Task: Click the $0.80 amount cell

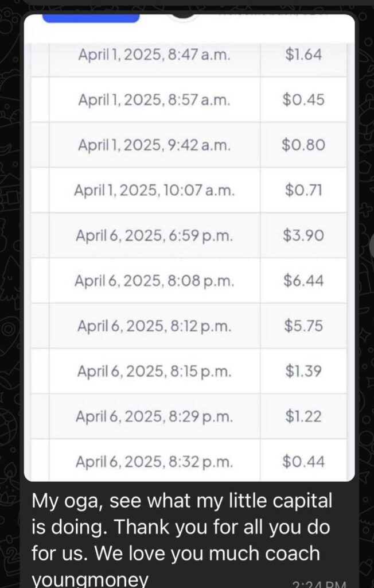Action: (303, 145)
